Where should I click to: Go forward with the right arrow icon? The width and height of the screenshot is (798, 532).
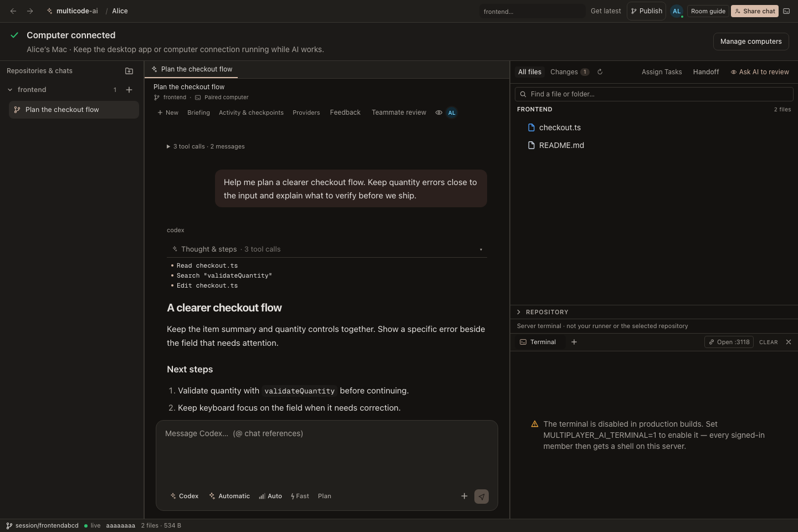[30, 11]
